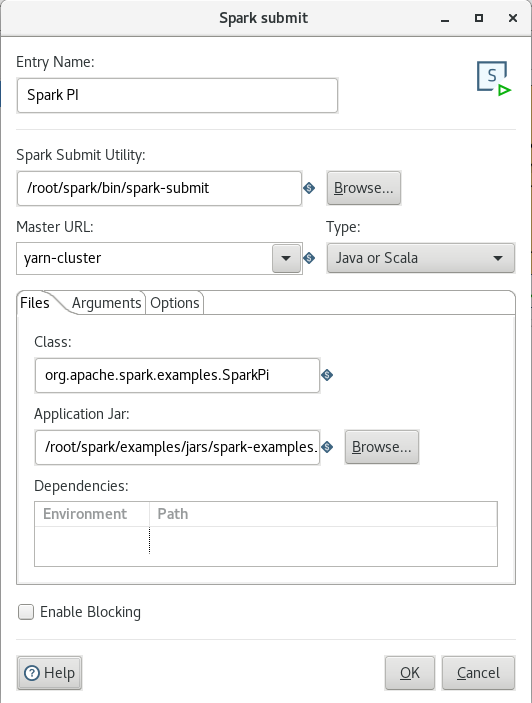Enable the Blocking checkbox

(26, 612)
